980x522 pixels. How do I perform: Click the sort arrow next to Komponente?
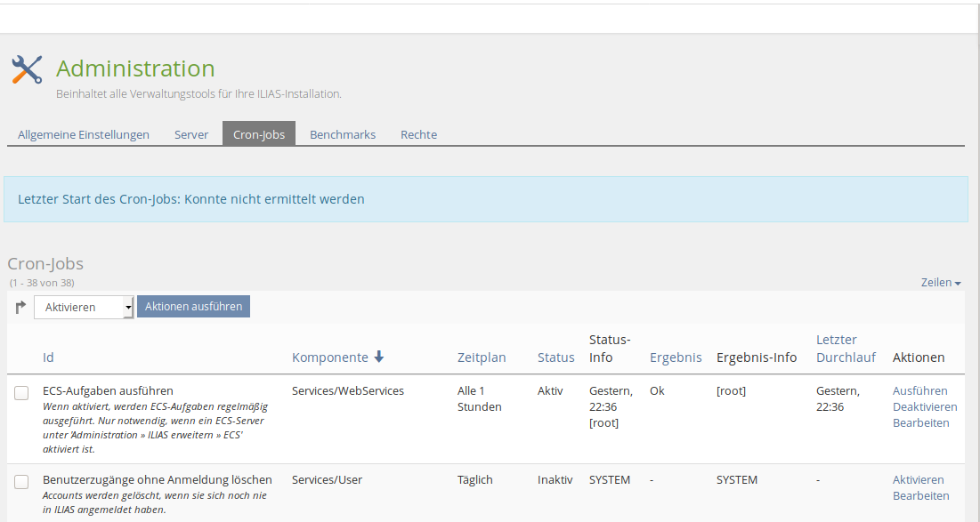point(379,357)
